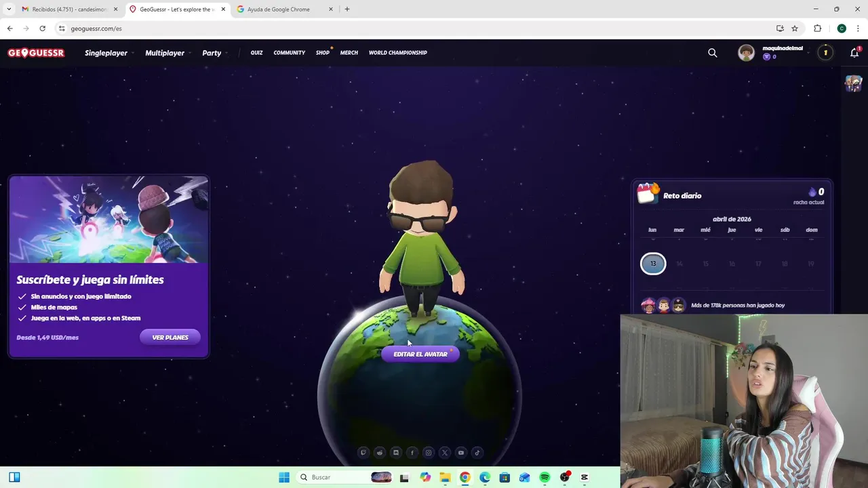
Task: Open OBS from the taskbar
Action: (x=565, y=477)
